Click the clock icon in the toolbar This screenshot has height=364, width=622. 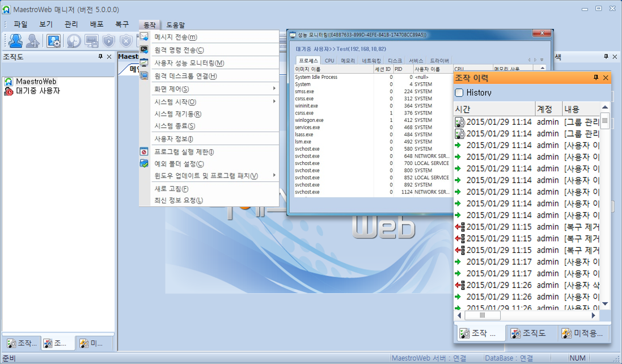tap(73, 40)
